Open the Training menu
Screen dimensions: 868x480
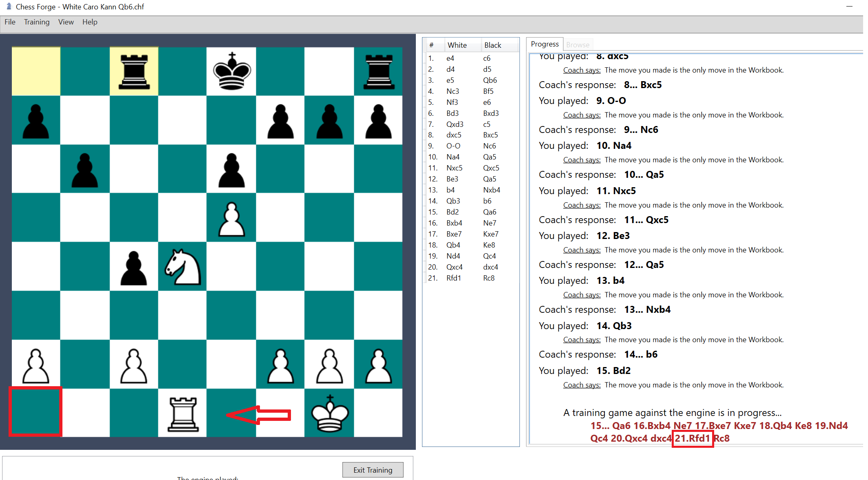(x=36, y=22)
